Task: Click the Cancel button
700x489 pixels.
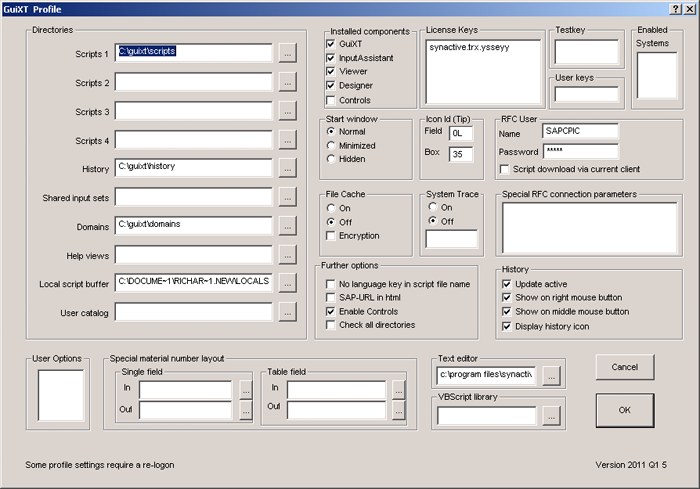Action: [x=625, y=367]
